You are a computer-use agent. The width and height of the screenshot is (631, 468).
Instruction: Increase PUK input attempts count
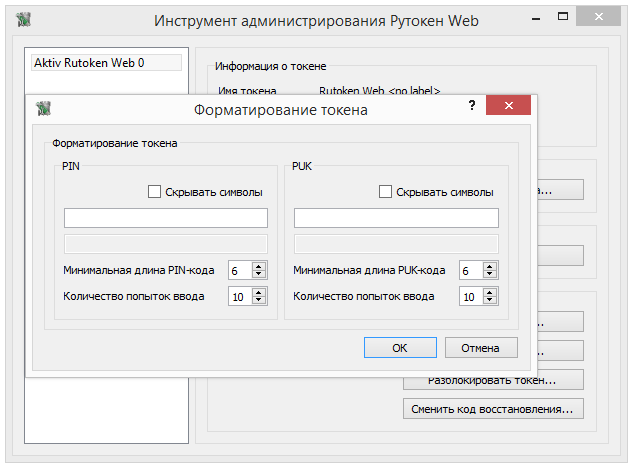pos(490,293)
